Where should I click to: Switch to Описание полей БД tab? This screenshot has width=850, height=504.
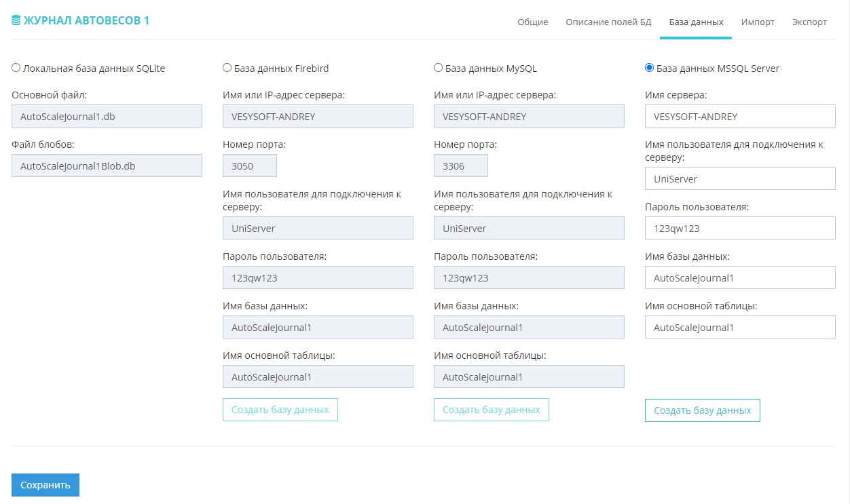pyautogui.click(x=608, y=22)
